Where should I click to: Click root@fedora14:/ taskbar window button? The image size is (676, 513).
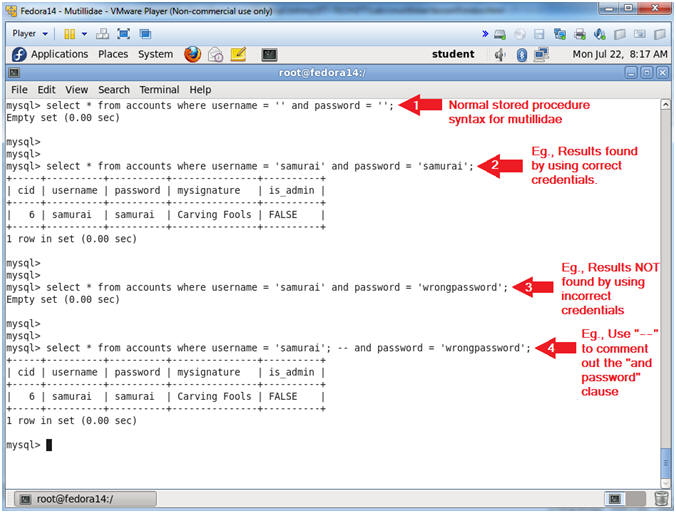pyautogui.click(x=85, y=499)
